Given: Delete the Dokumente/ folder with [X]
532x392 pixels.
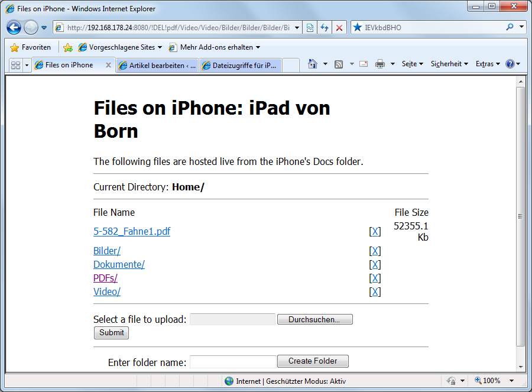Looking at the screenshot, I should (375, 265).
